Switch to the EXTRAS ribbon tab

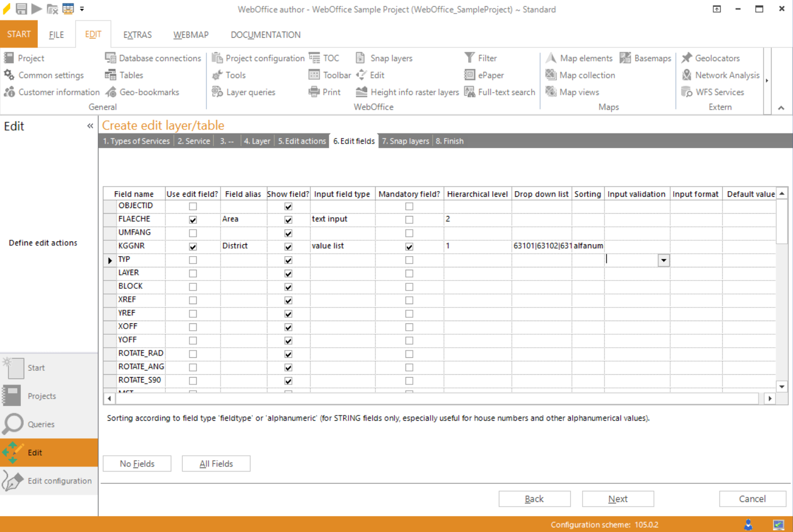point(137,34)
